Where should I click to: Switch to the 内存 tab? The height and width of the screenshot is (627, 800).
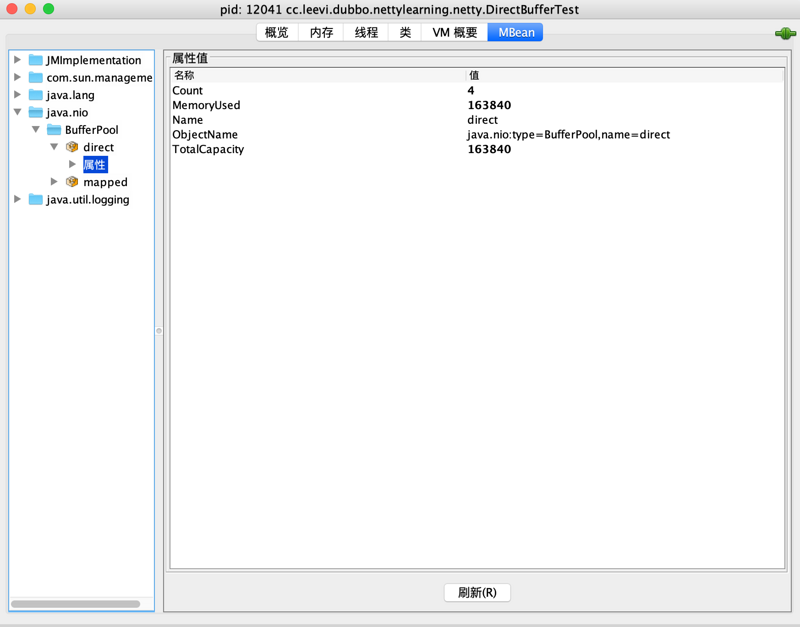tap(321, 32)
